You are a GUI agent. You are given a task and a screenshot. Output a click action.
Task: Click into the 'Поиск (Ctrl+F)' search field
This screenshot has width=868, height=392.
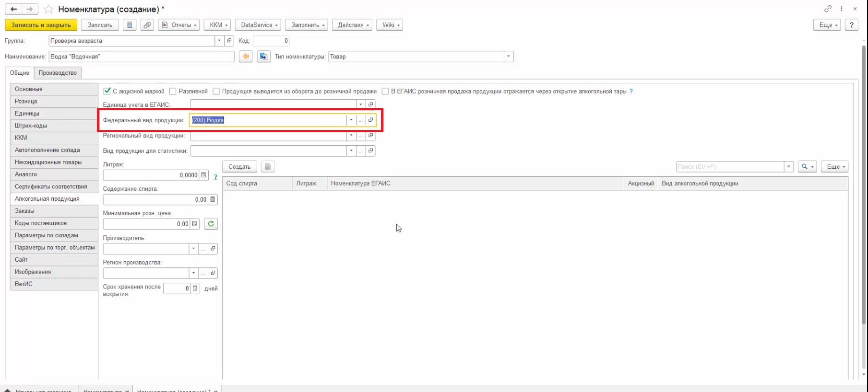[x=729, y=167]
